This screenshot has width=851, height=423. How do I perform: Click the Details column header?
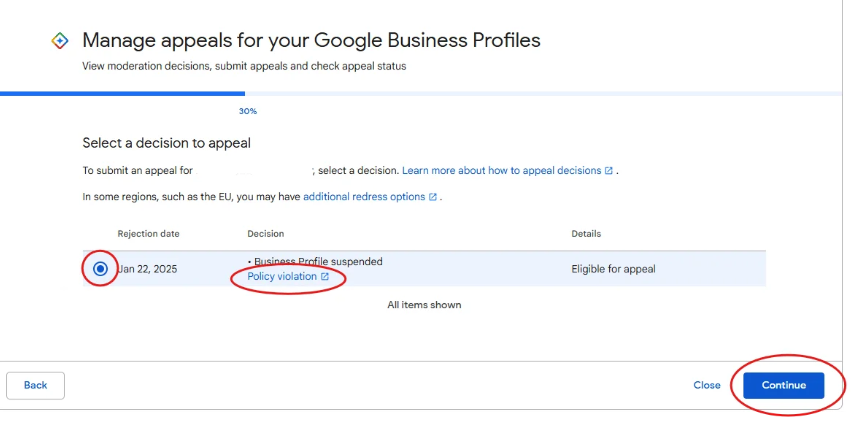click(586, 234)
